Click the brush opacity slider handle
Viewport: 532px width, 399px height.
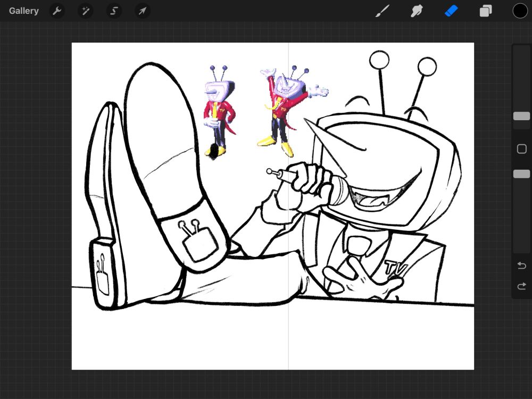tap(521, 174)
